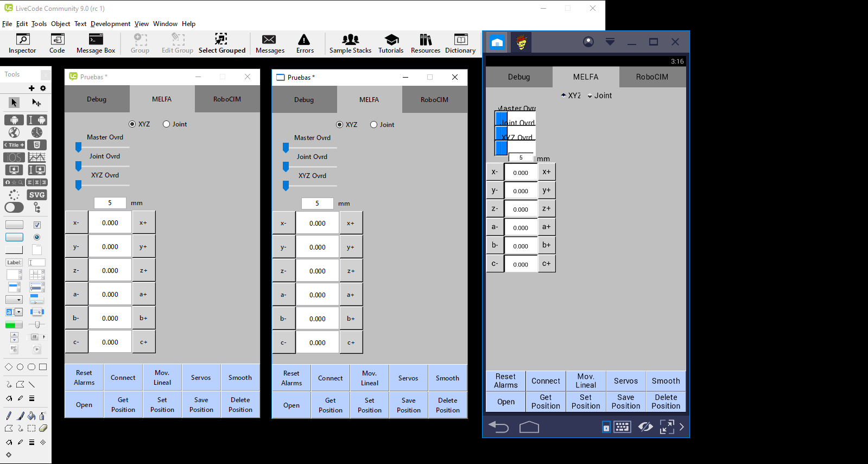Click Master Ovrd slider handle in left window
Image resolution: width=868 pixels, height=464 pixels.
tap(78, 147)
